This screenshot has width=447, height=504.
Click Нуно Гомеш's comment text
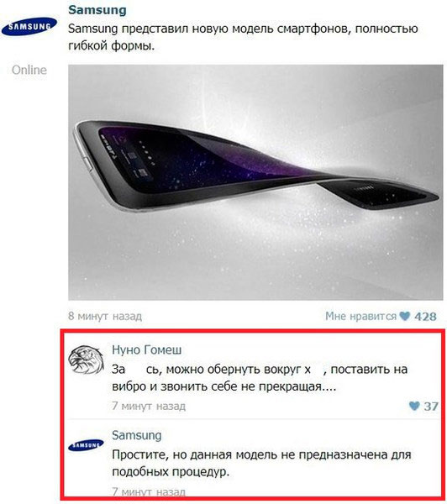tap(260, 378)
